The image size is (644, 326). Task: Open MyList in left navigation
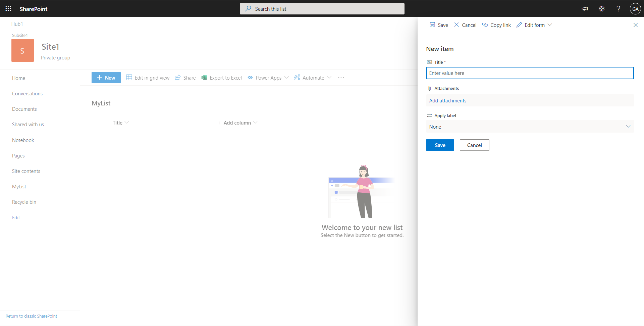click(19, 187)
